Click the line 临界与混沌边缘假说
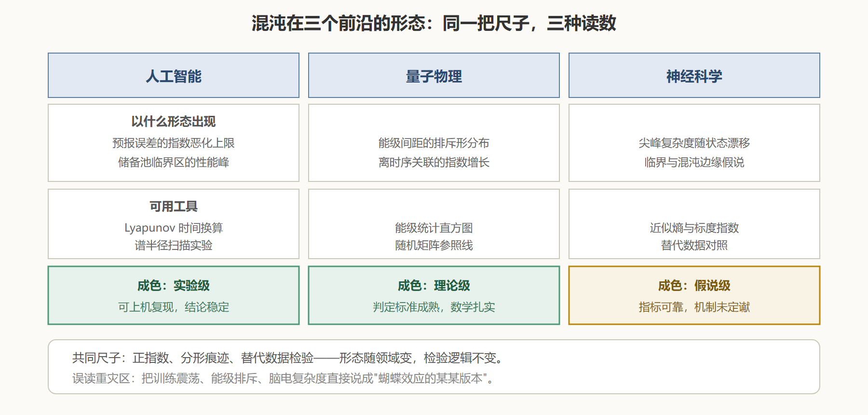Image resolution: width=868 pixels, height=415 pixels. coord(694,162)
